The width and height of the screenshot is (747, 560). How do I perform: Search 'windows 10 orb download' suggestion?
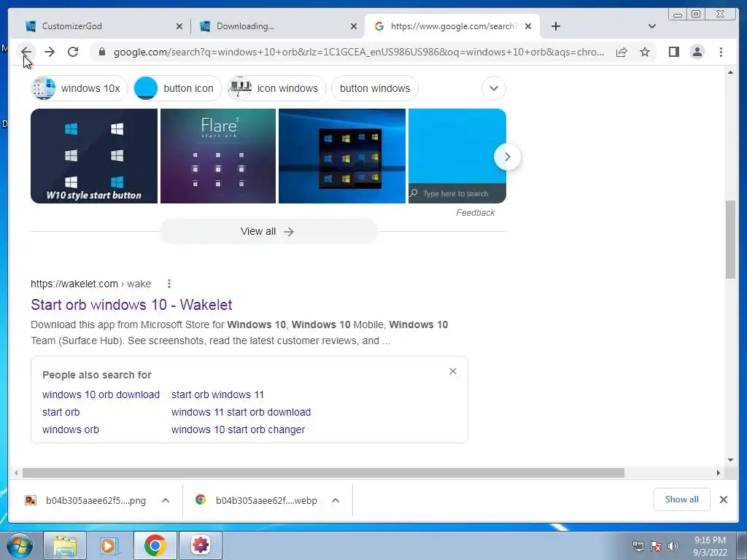(101, 394)
